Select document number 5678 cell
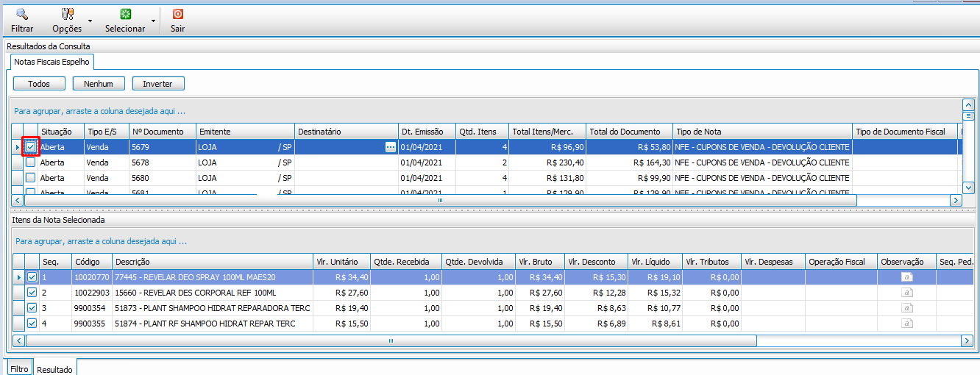The height and width of the screenshot is (375, 980). point(162,162)
